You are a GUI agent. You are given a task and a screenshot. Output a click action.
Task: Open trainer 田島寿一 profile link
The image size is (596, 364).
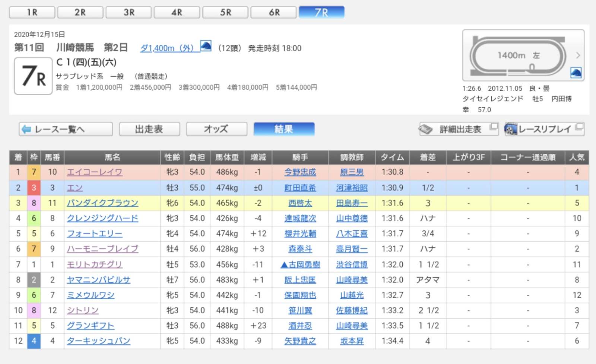tap(352, 203)
